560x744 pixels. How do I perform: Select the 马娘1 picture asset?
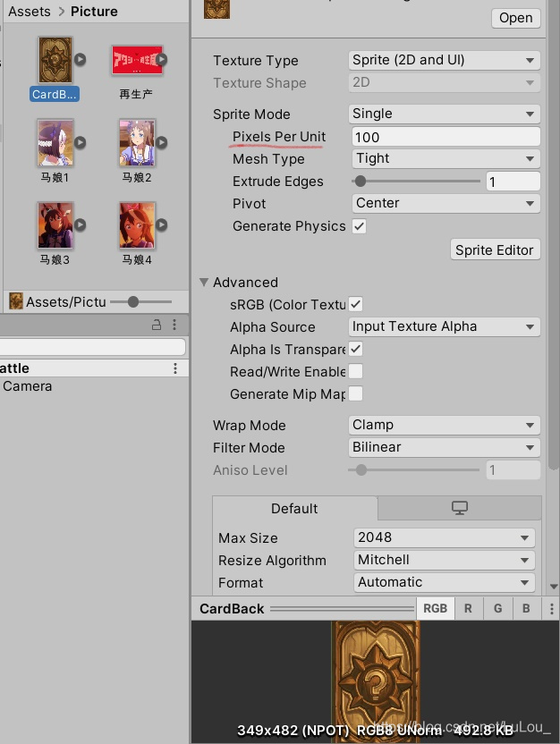coord(55,142)
